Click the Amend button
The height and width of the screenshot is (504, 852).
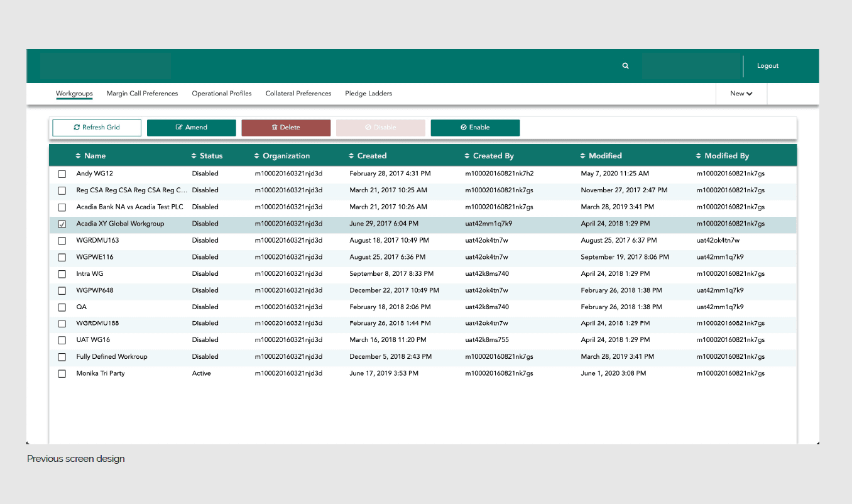[192, 128]
